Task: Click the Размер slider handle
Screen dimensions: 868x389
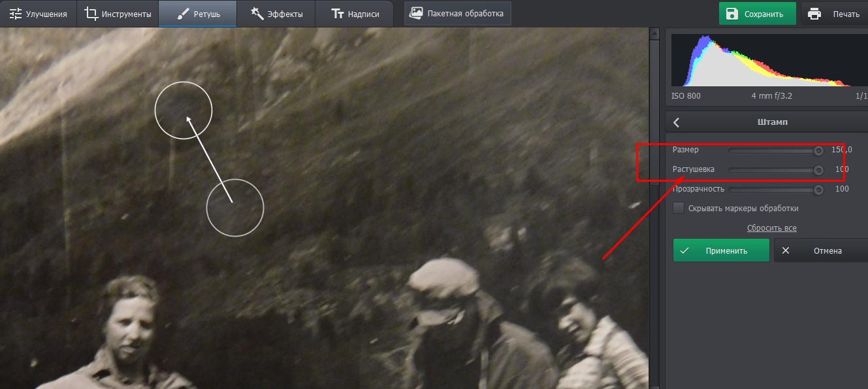Action: click(x=818, y=150)
